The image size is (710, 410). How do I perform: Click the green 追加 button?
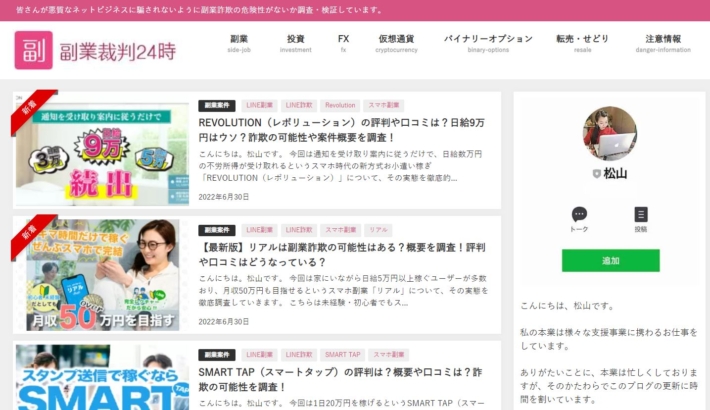610,260
